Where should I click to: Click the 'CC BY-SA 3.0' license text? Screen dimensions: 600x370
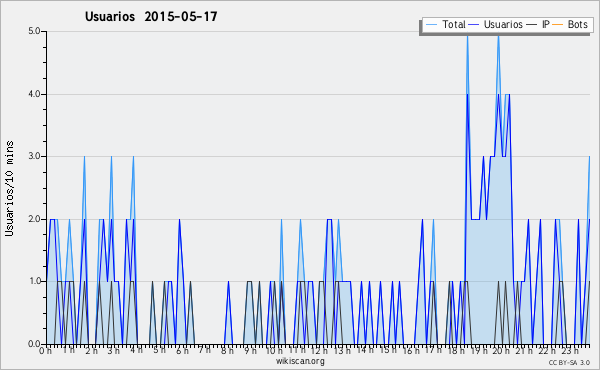coord(569,363)
